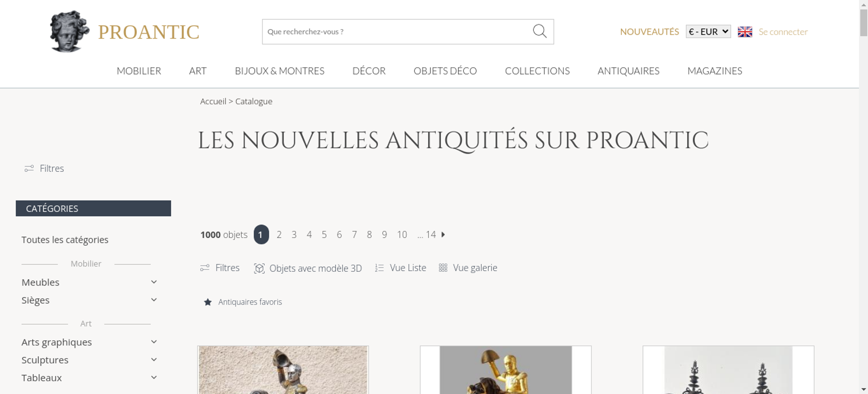
Task: Switch language via UK flag icon
Action: click(x=745, y=32)
